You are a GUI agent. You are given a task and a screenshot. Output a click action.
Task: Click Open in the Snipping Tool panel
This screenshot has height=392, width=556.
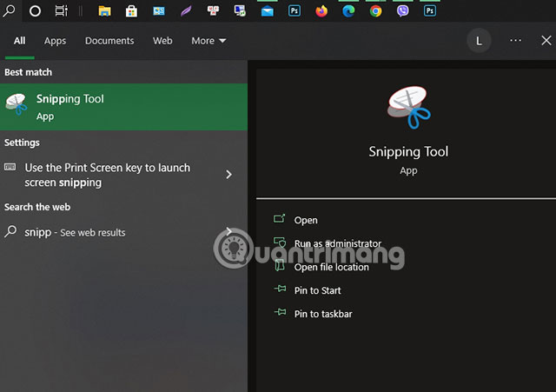[x=306, y=220]
